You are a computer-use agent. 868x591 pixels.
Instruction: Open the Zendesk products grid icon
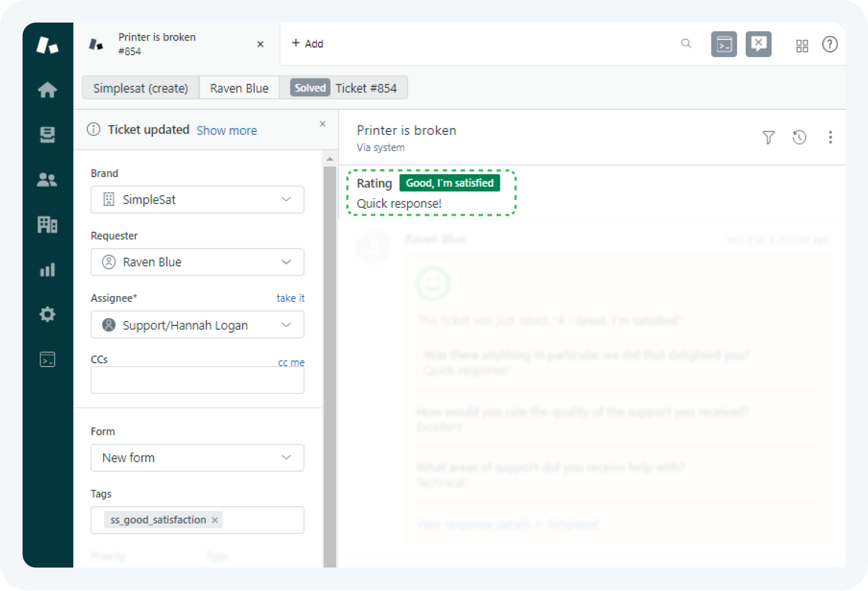point(802,46)
